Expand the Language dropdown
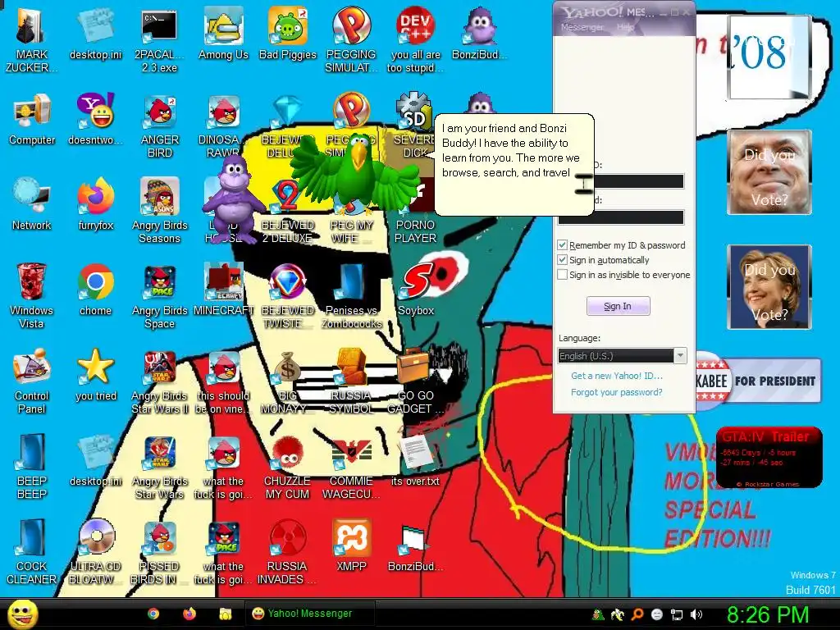This screenshot has width=840, height=630. 680,356
